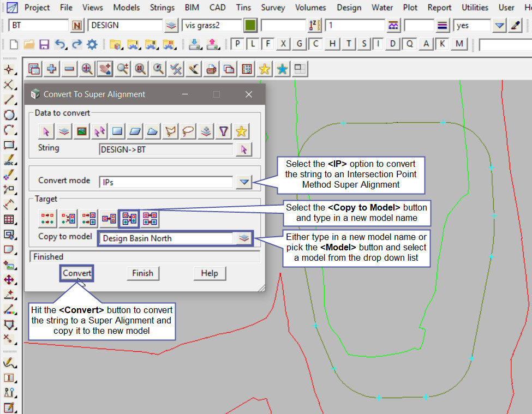This screenshot has width=532, height=414.
Task: Toggle the P snap button
Action: [x=238, y=44]
